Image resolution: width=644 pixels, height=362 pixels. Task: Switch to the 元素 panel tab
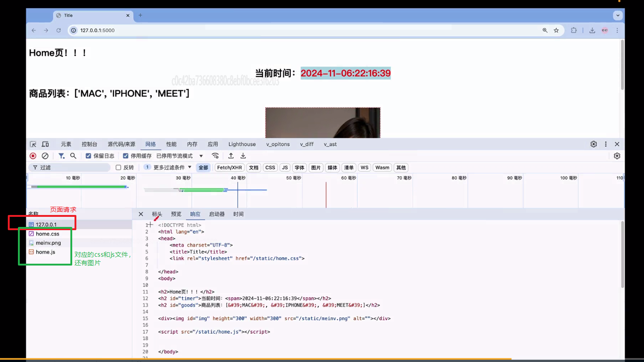pos(66,144)
